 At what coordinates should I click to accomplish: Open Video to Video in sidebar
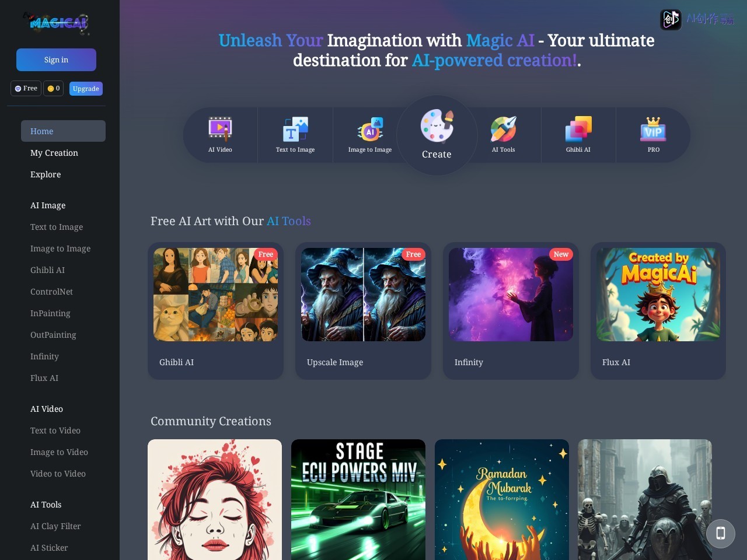pyautogui.click(x=58, y=474)
